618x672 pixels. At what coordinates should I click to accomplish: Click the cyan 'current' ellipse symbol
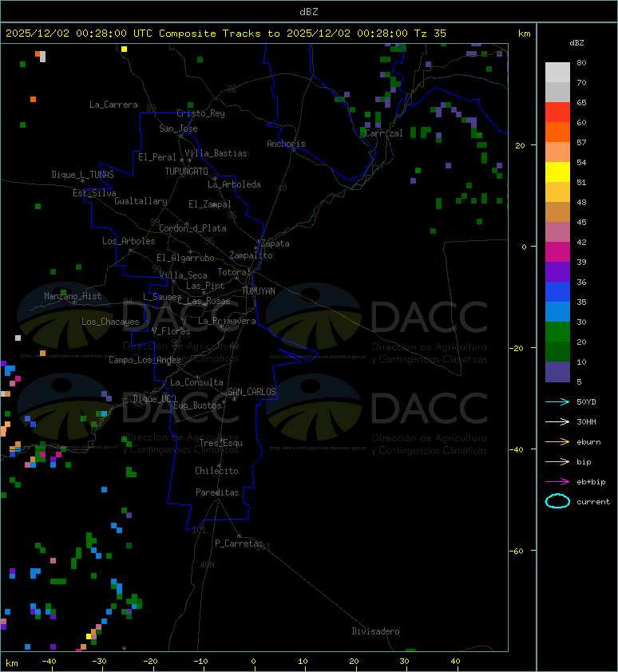coord(557,501)
